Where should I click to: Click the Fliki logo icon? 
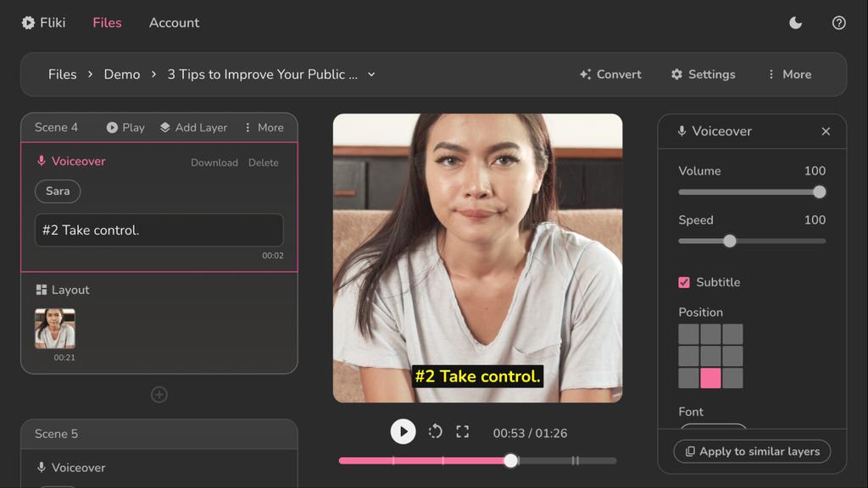(28, 23)
